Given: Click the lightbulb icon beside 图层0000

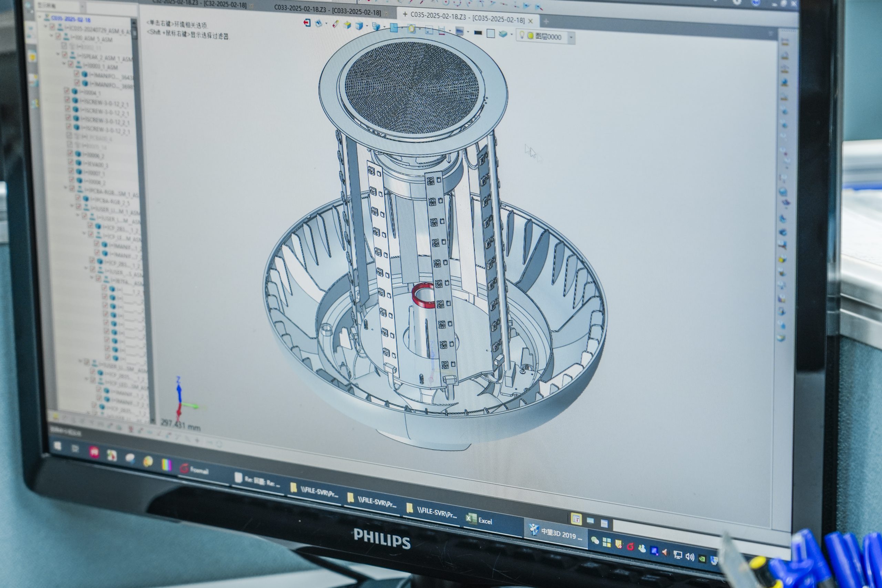Looking at the screenshot, I should click(522, 35).
